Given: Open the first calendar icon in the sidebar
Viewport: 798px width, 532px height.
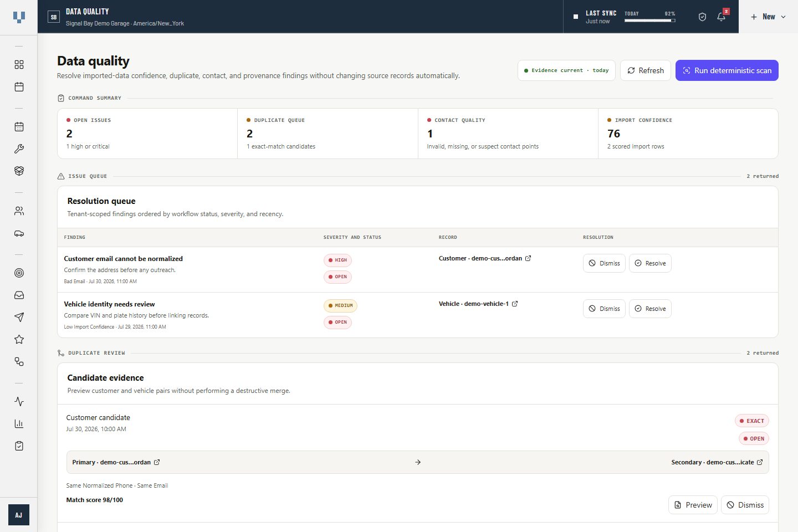Looking at the screenshot, I should pos(19,87).
